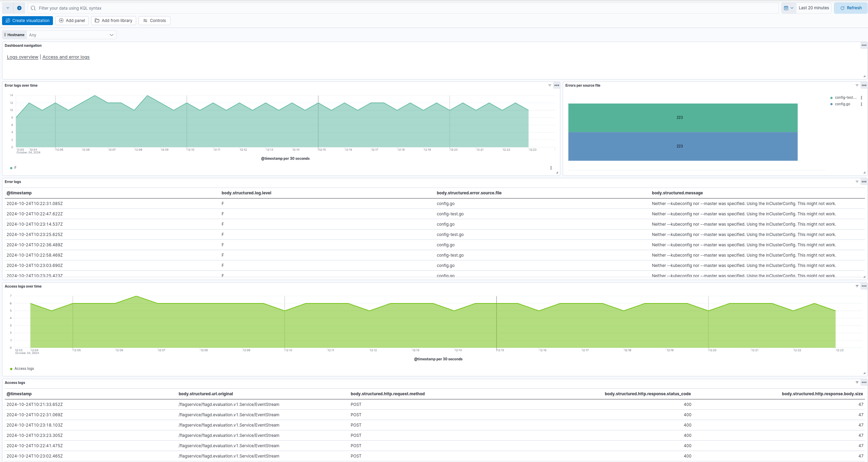This screenshot has height=462, width=868.
Task: Click the blue config.go bar segment
Action: [682, 146]
